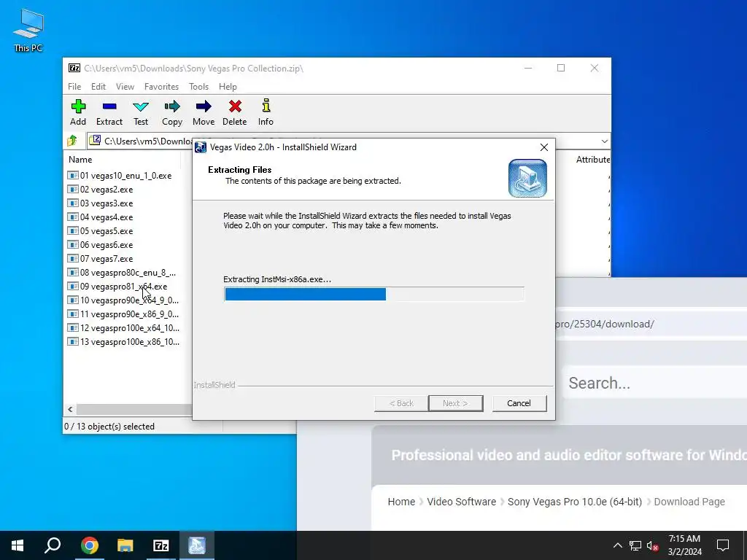This screenshot has height=560, width=747.
Task: Click the Attributes column header
Action: point(592,160)
